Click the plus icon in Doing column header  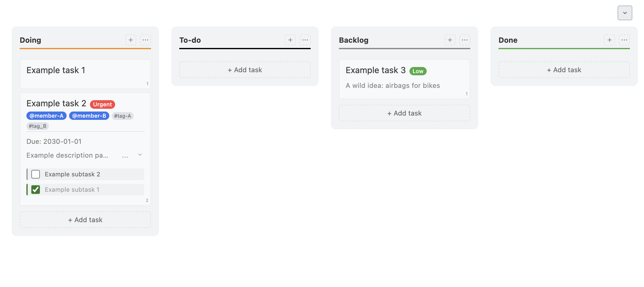131,40
